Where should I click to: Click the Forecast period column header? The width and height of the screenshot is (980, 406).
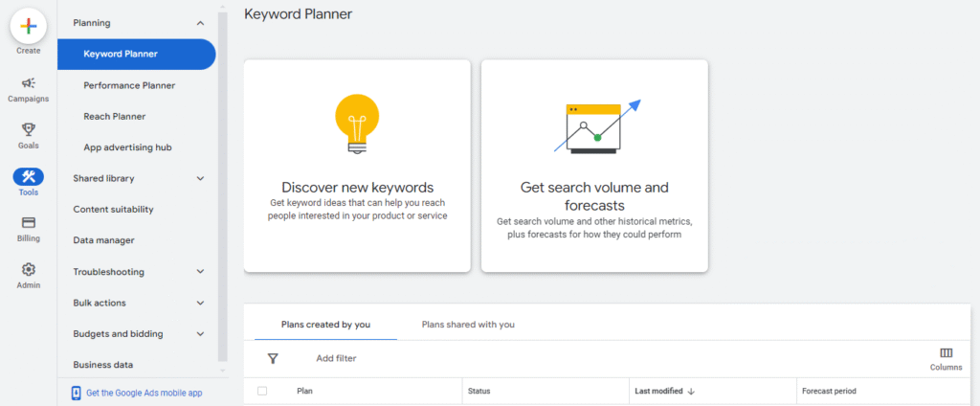[x=830, y=391]
